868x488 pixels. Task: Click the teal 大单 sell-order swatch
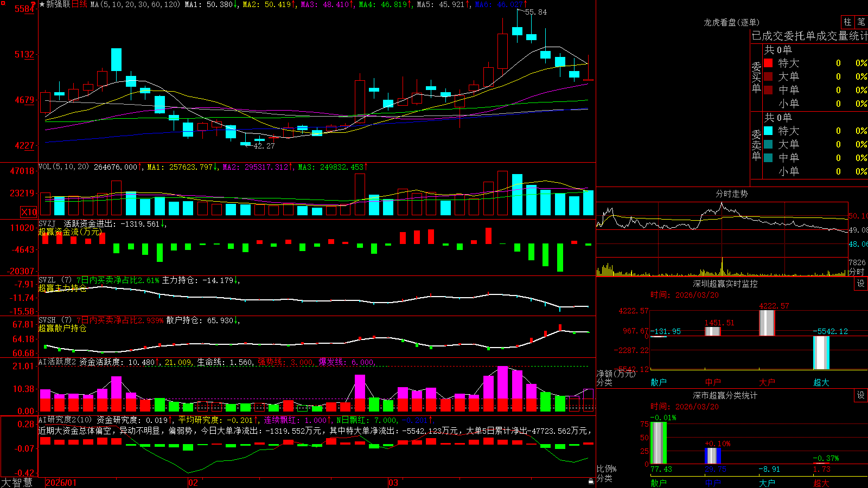pyautogui.click(x=768, y=144)
